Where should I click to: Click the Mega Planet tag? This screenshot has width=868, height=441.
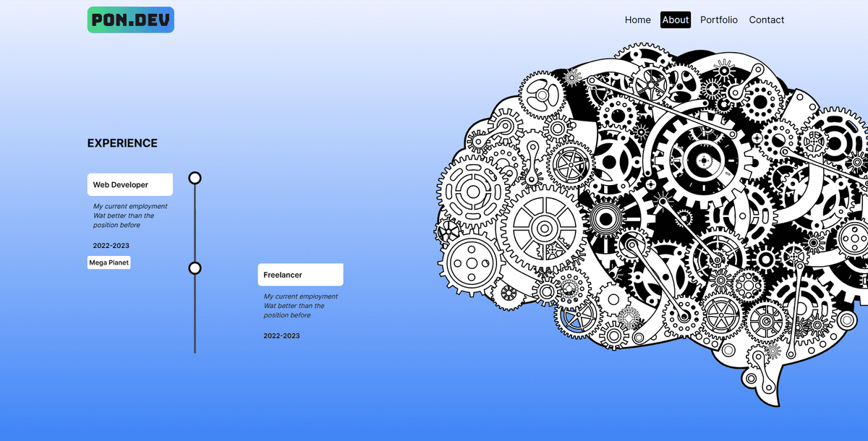(109, 262)
